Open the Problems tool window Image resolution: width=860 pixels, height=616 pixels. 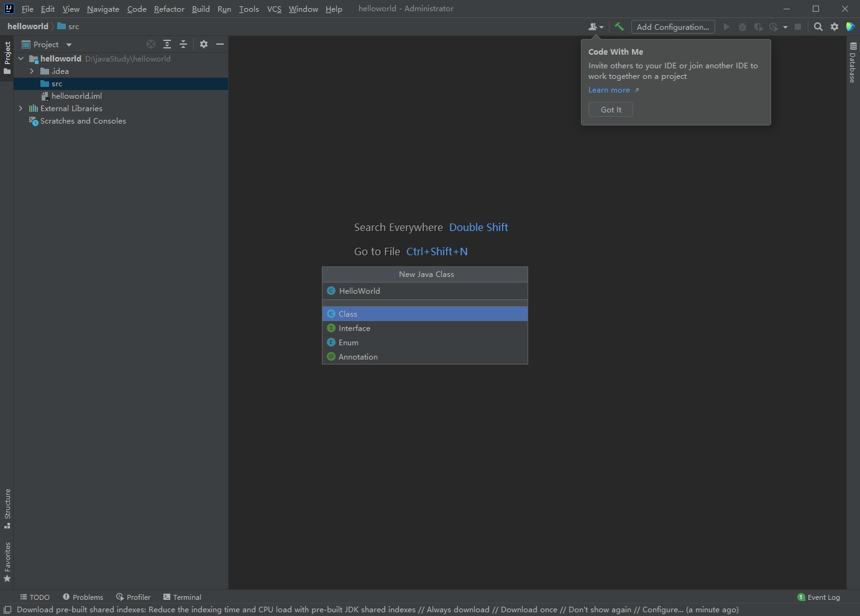(83, 597)
